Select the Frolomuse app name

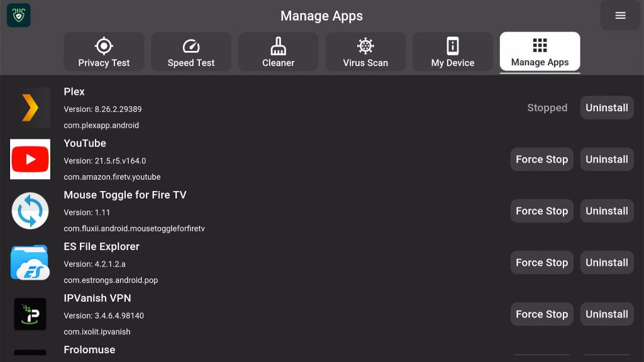click(89, 349)
